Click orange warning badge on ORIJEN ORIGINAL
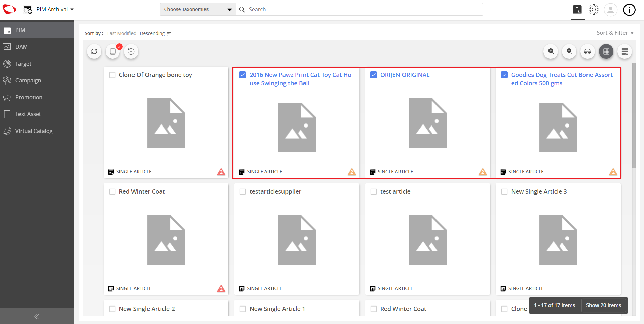This screenshot has height=324, width=644. [483, 172]
